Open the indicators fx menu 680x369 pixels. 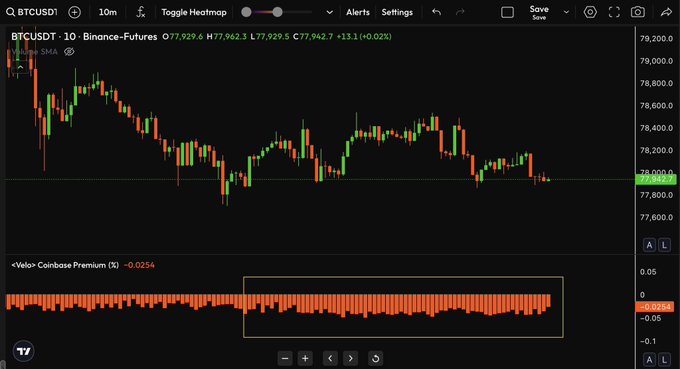pos(141,12)
